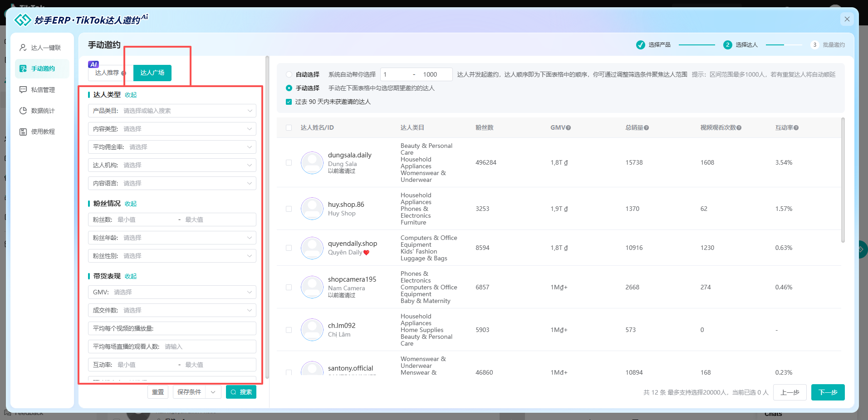Image resolution: width=868 pixels, height=420 pixels.
Task: Open 产品类目 dropdown
Action: click(x=172, y=111)
